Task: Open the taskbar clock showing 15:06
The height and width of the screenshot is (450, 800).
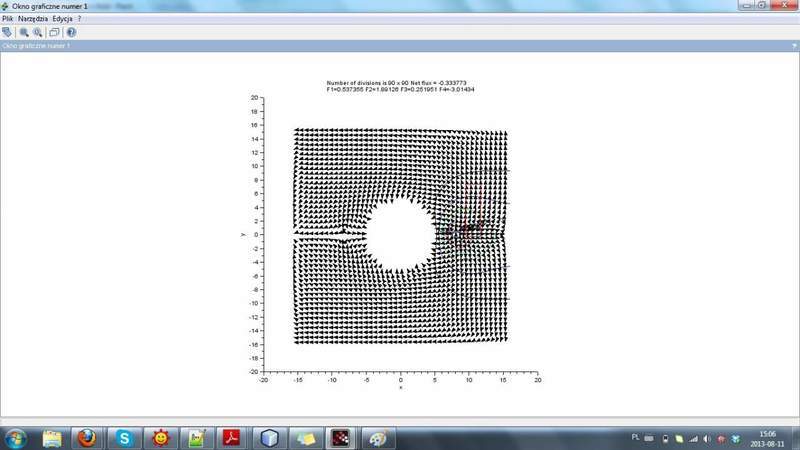Action: [767, 439]
